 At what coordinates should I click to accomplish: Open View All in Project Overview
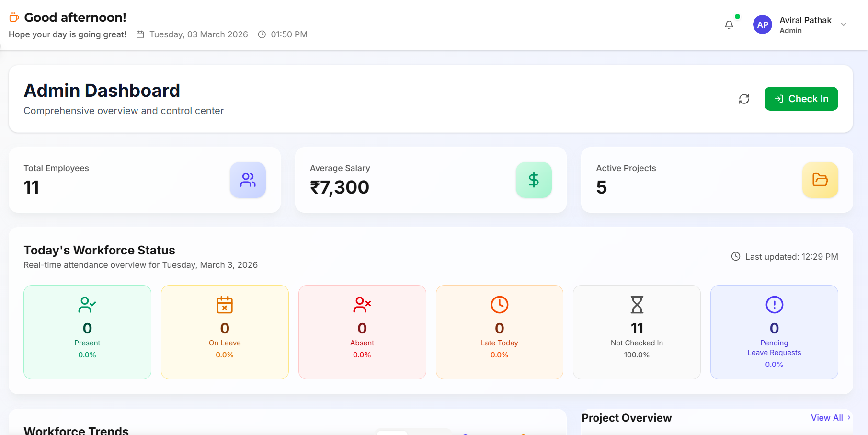click(831, 418)
